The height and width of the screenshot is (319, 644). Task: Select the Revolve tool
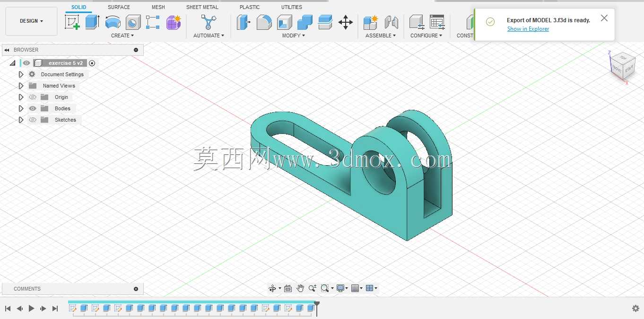[113, 22]
